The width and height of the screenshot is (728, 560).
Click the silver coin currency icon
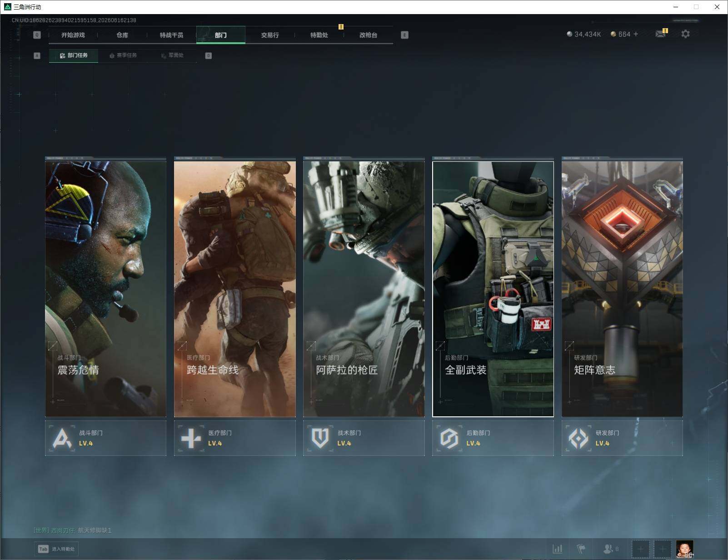coord(569,34)
